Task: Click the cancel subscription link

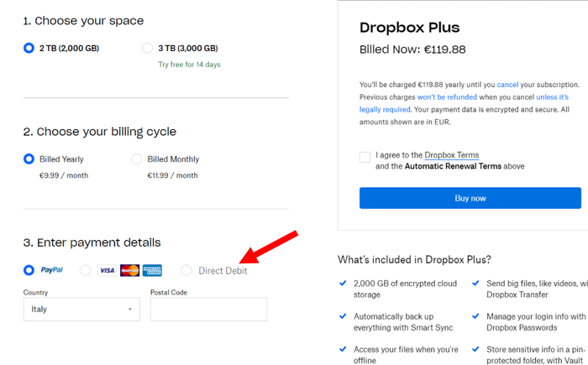Action: coord(507,85)
